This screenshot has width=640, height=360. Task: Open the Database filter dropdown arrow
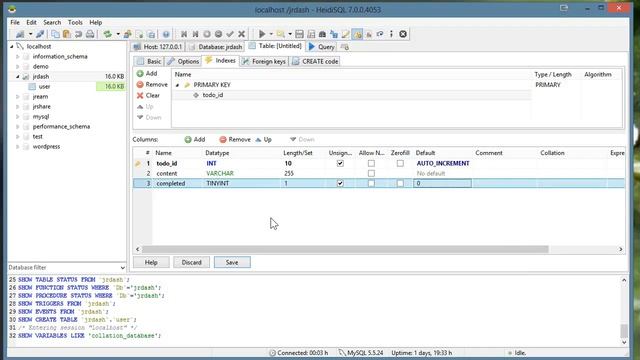click(122, 268)
